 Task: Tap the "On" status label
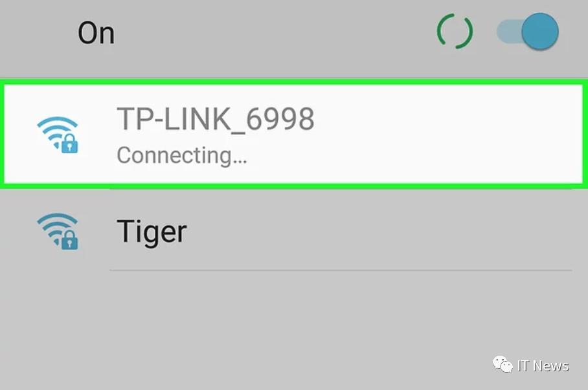click(96, 34)
